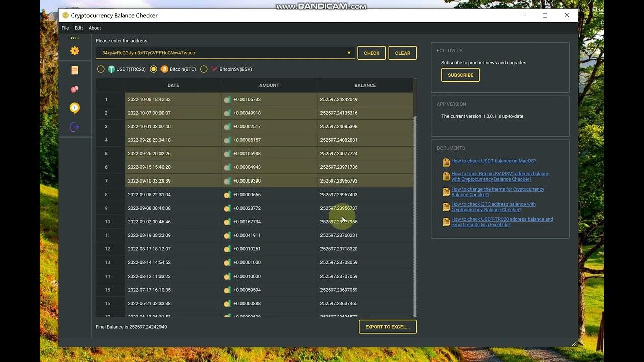Select balance cell 252597.24135316
644x362 pixels.
[365, 113]
